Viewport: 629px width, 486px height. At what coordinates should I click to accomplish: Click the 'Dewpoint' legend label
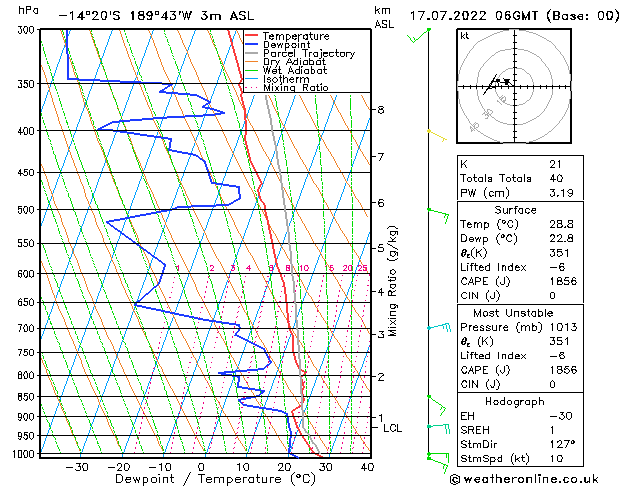286,45
